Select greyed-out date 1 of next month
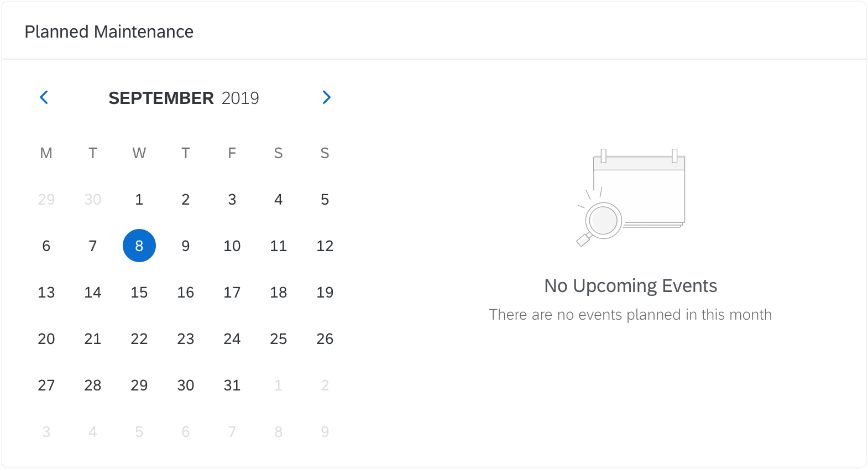Screen dimensions: 868x469 [x=279, y=385]
